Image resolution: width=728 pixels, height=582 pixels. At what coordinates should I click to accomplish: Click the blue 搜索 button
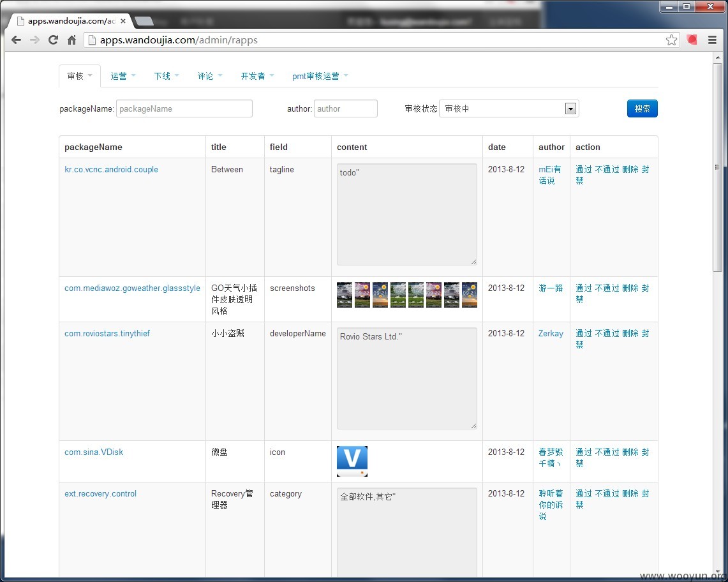click(642, 108)
